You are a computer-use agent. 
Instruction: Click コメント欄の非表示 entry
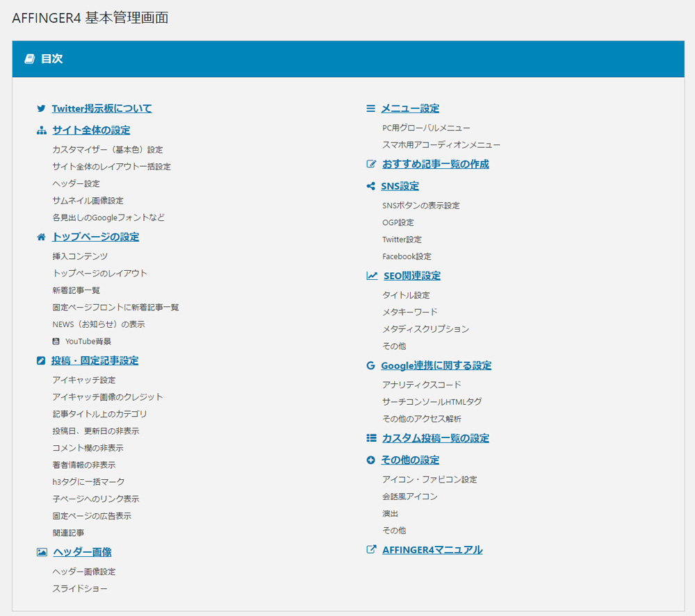point(88,448)
